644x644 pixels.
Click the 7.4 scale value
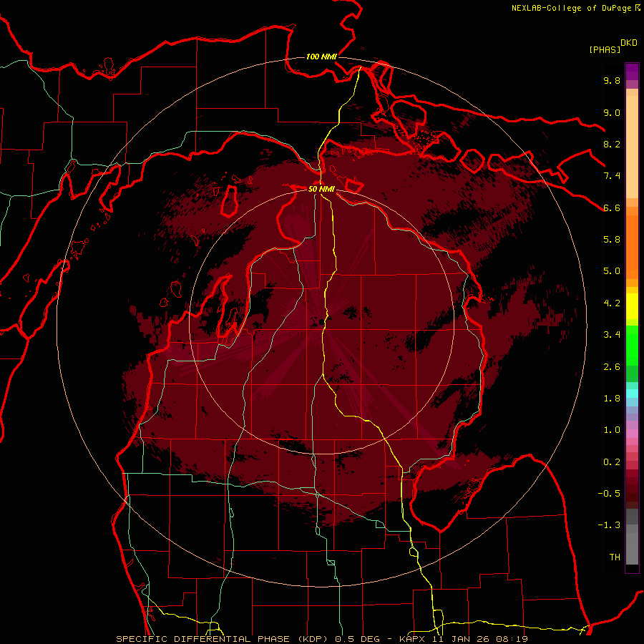pyautogui.click(x=612, y=176)
